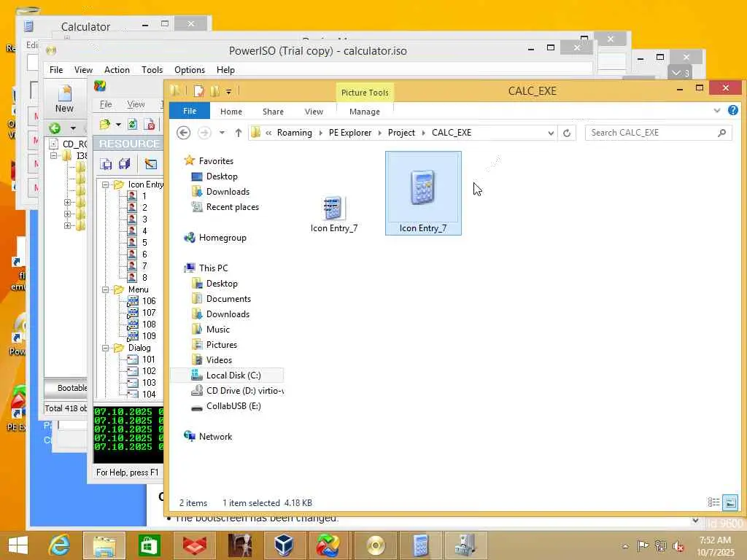Open the File tab in Explorer

click(190, 111)
